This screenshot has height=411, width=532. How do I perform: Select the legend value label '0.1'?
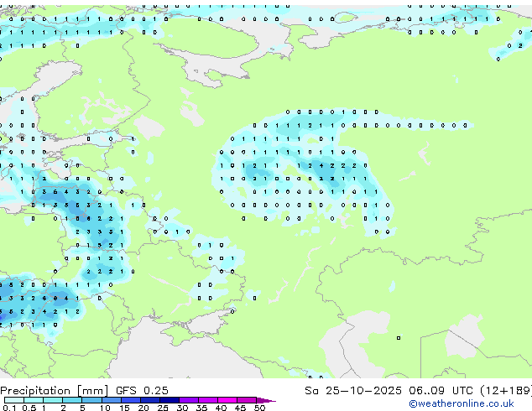[x=9, y=408]
